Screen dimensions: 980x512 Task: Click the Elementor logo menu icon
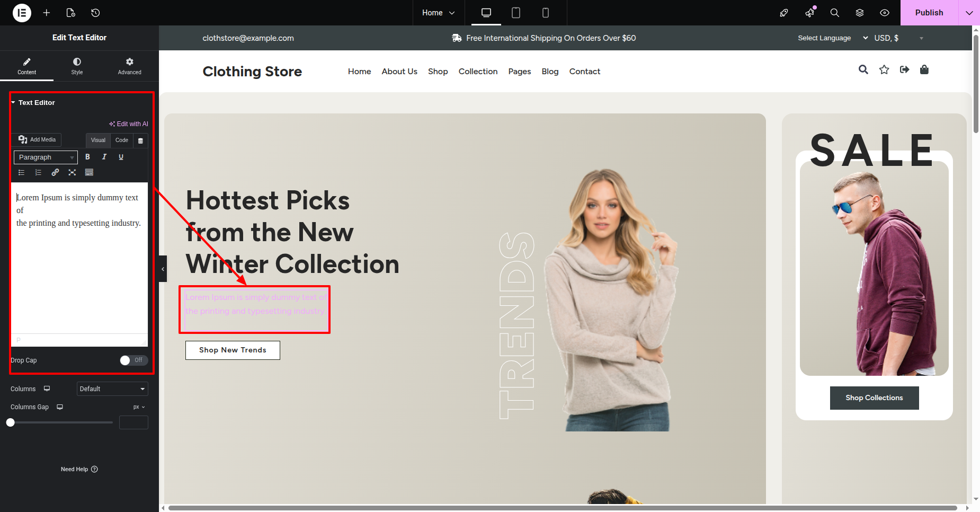[x=22, y=13]
